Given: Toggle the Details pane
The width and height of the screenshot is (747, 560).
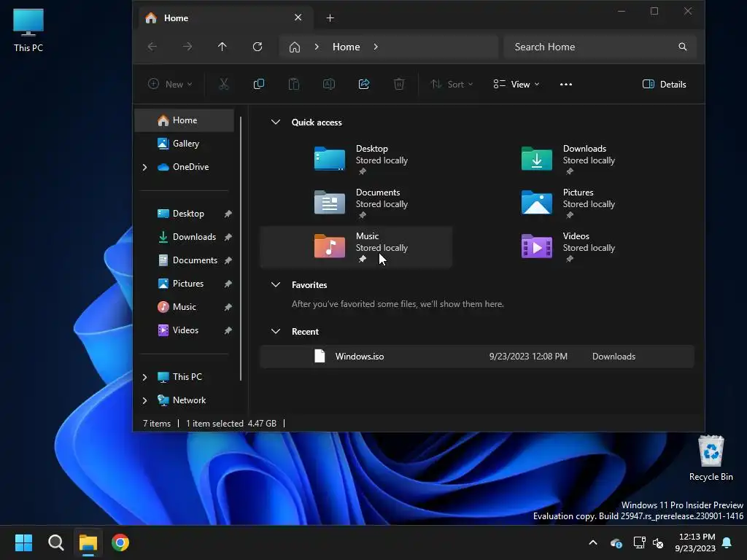Looking at the screenshot, I should [664, 85].
